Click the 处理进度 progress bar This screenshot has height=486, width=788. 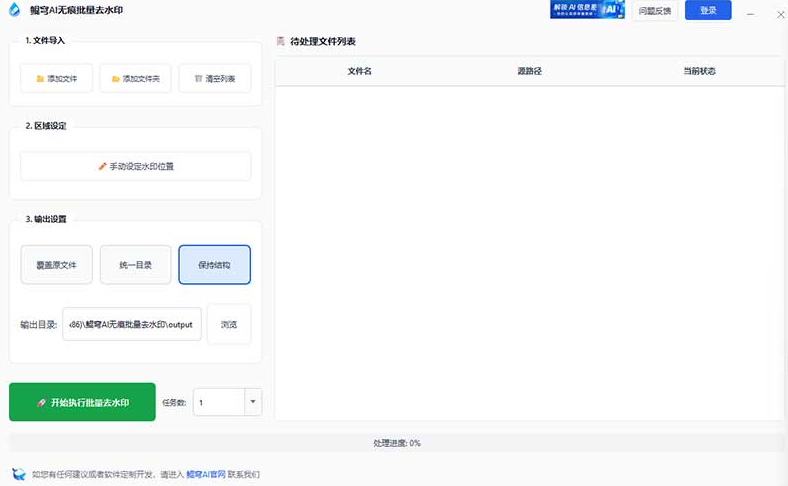click(x=397, y=443)
